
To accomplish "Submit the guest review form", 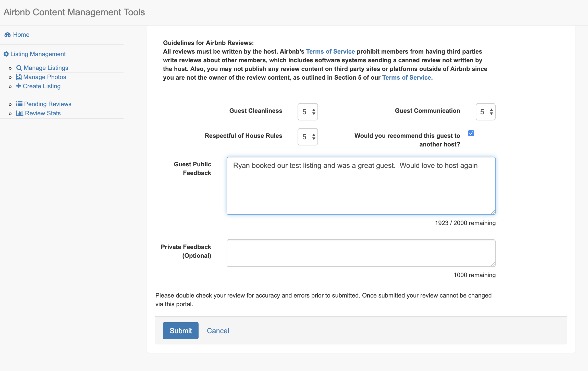I will [180, 330].
